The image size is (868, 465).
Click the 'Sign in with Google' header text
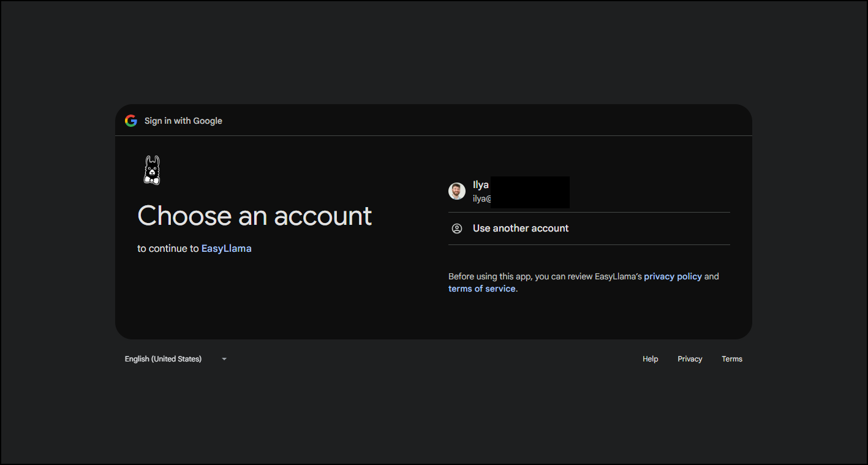(x=183, y=121)
